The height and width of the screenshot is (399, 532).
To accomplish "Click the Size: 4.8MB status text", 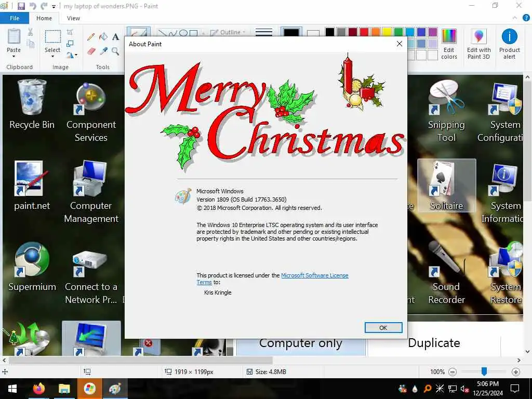I will [271, 372].
